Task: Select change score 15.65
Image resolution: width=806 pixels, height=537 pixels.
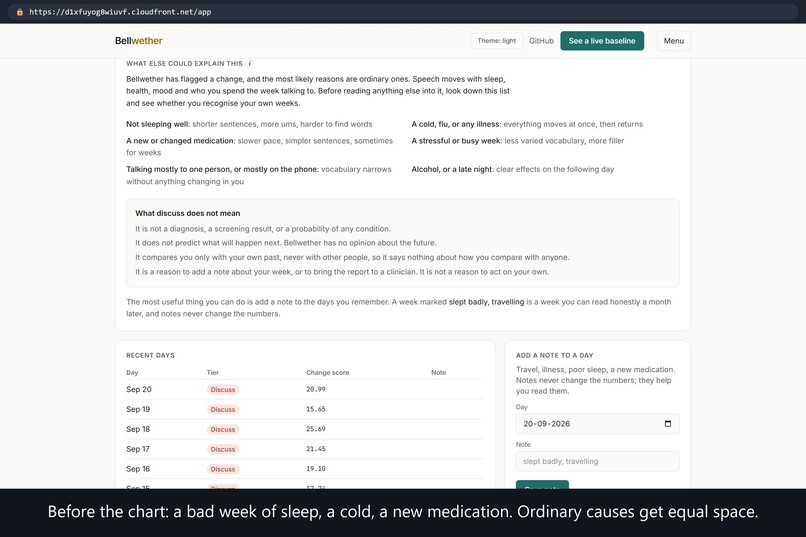Action: [x=316, y=410]
